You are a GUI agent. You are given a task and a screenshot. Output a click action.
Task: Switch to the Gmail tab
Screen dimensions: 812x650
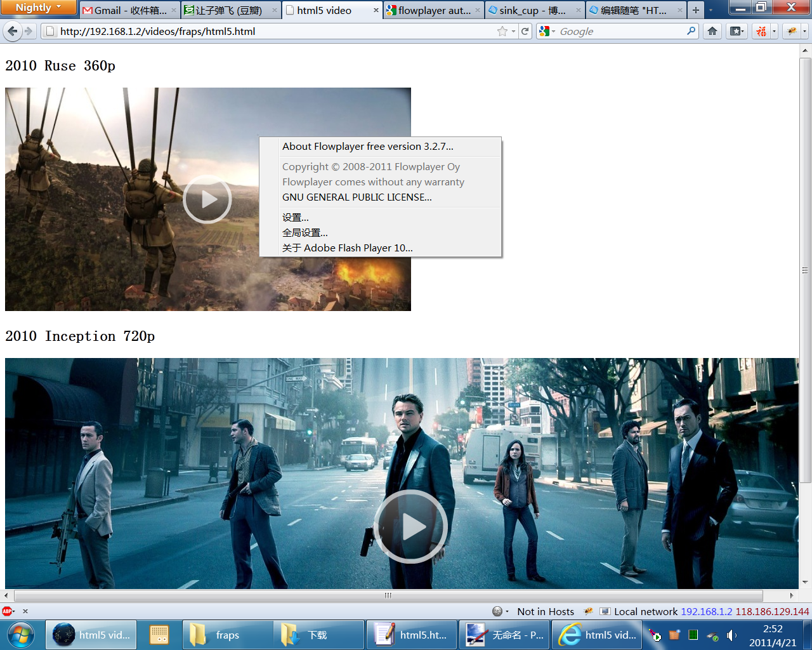pos(129,10)
